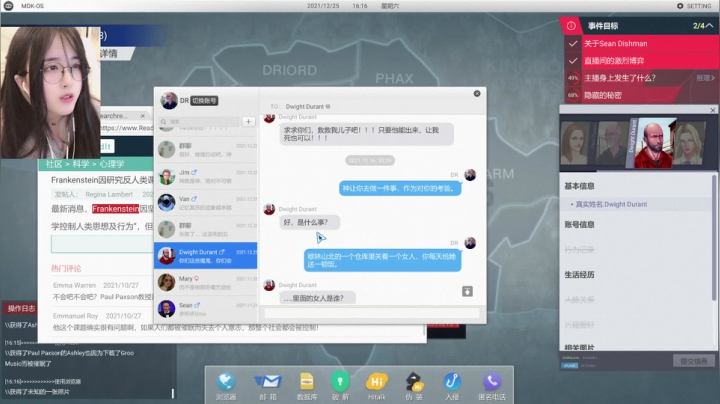Screen dimensions: 720x404
Task: Click the DR account avatar
Action: click(169, 101)
